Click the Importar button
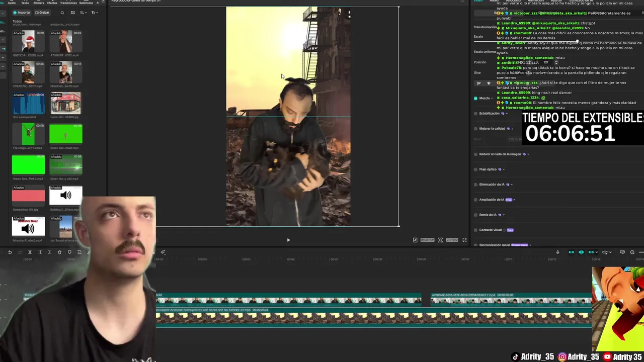 click(x=21, y=13)
